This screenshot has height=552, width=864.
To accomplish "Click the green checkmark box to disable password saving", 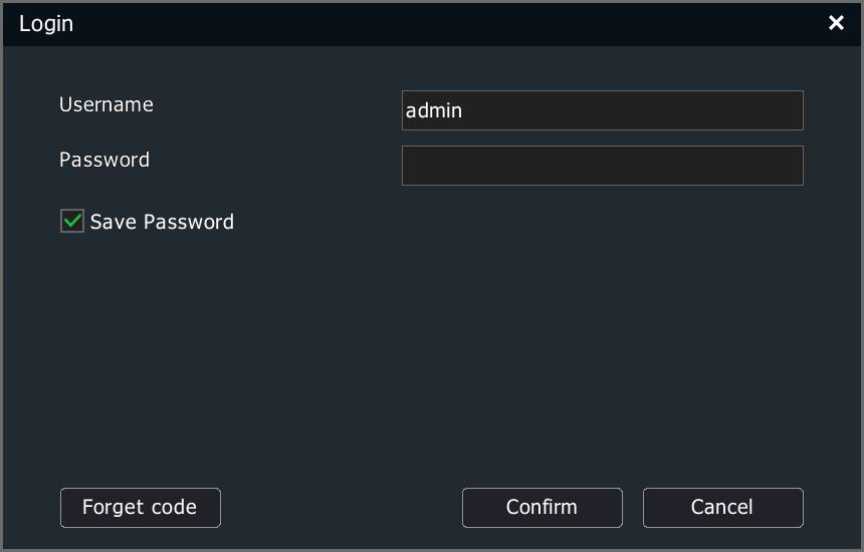I will point(72,221).
